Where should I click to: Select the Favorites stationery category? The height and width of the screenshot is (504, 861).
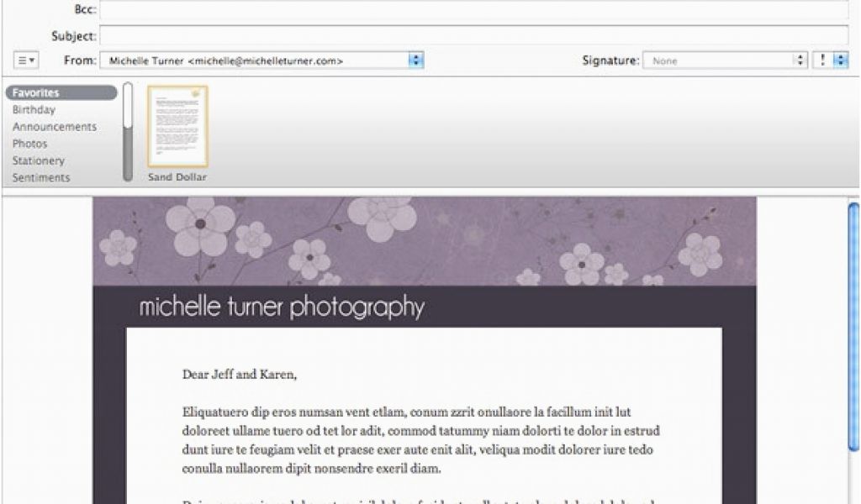61,92
